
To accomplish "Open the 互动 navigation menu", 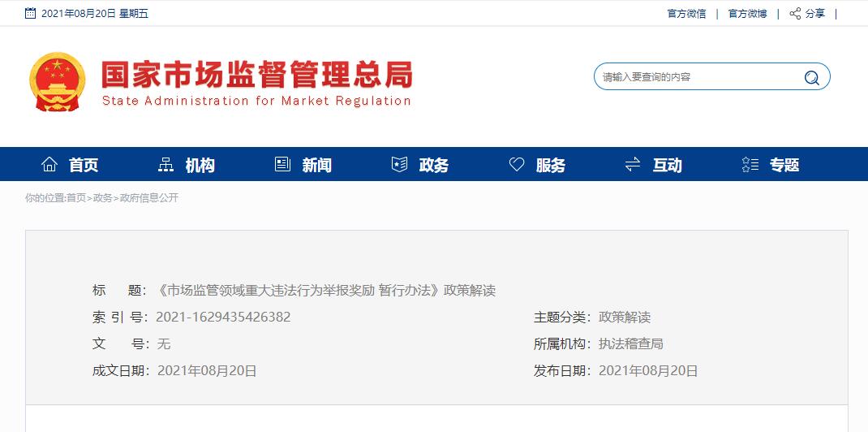I will click(667, 165).
